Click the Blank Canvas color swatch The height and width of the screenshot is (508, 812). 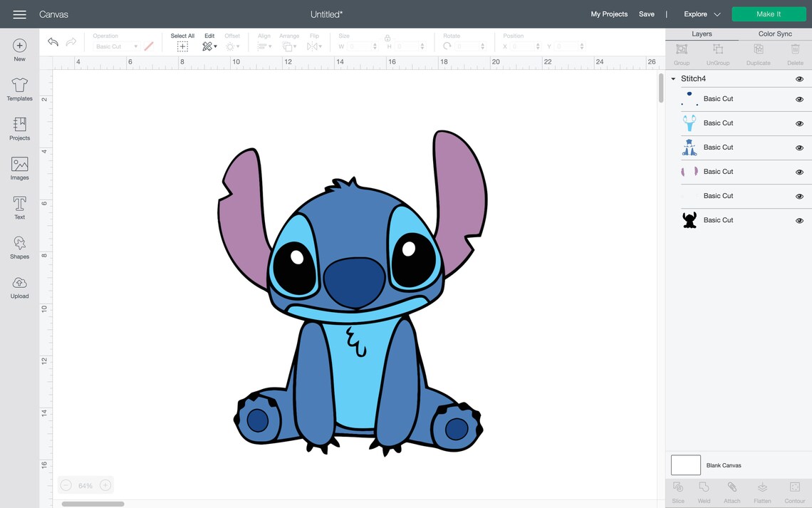pos(685,465)
